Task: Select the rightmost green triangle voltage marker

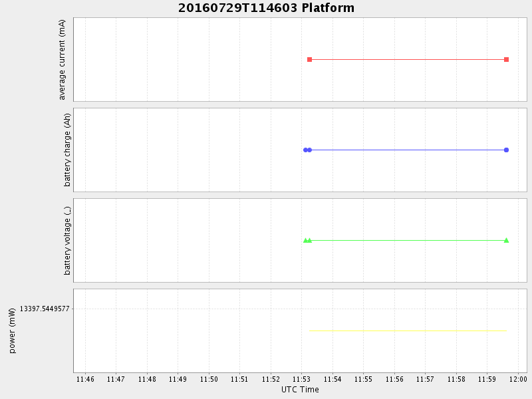Action: [506, 240]
